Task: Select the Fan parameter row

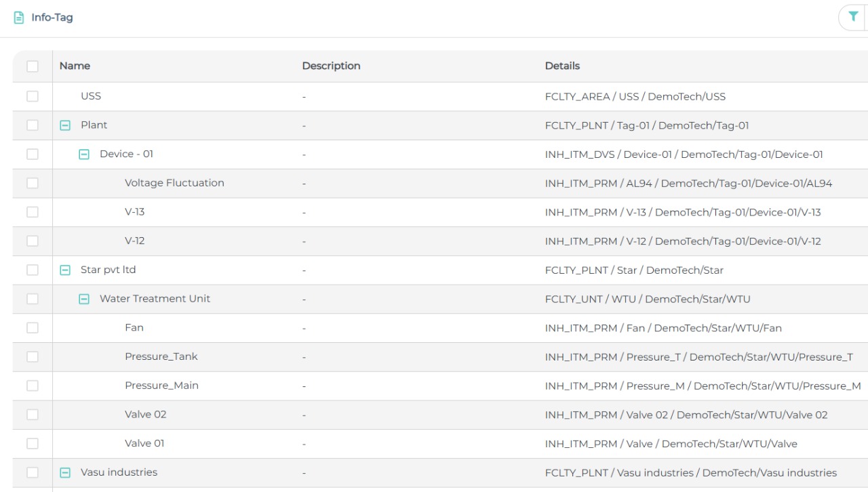Action: point(134,327)
